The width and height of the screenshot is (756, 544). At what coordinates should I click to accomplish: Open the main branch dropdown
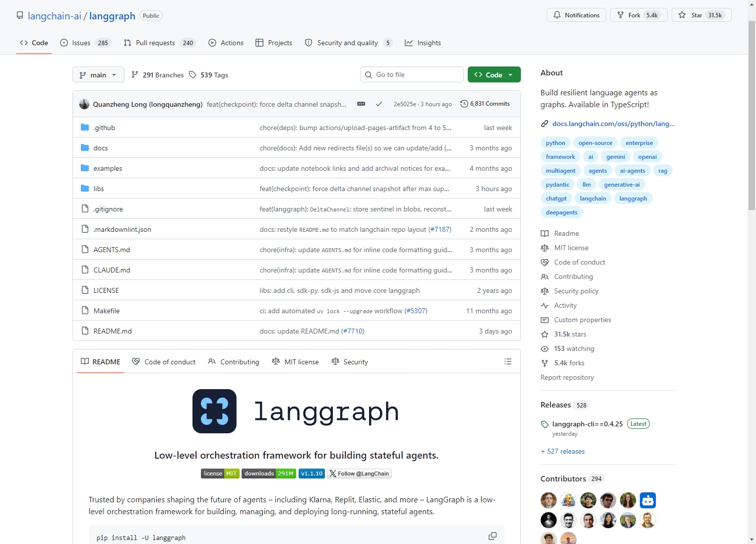point(98,75)
